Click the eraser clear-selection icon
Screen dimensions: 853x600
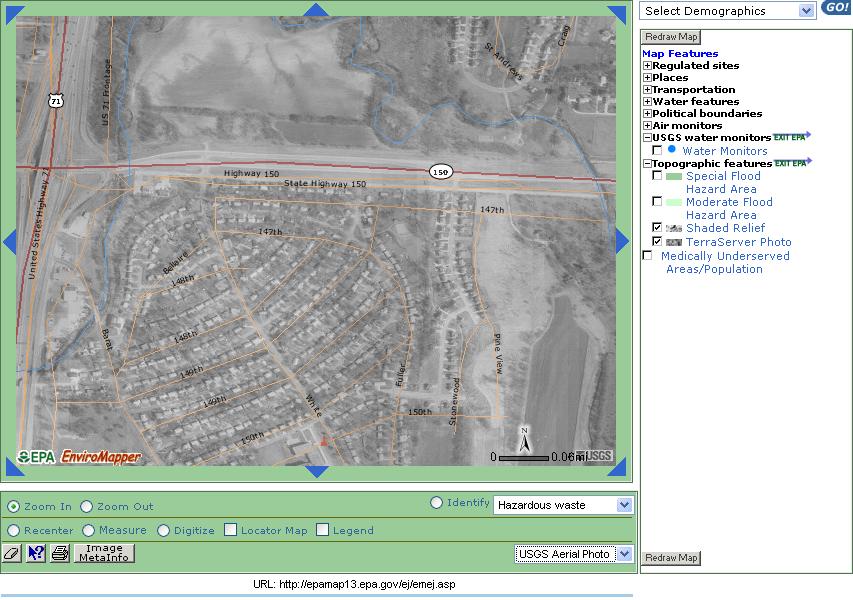[x=12, y=553]
